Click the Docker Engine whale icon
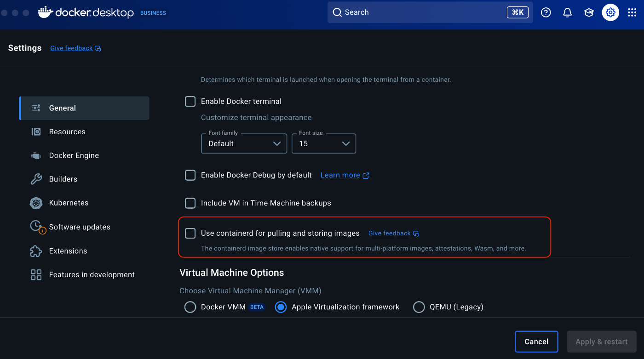644x359 pixels. [x=36, y=156]
